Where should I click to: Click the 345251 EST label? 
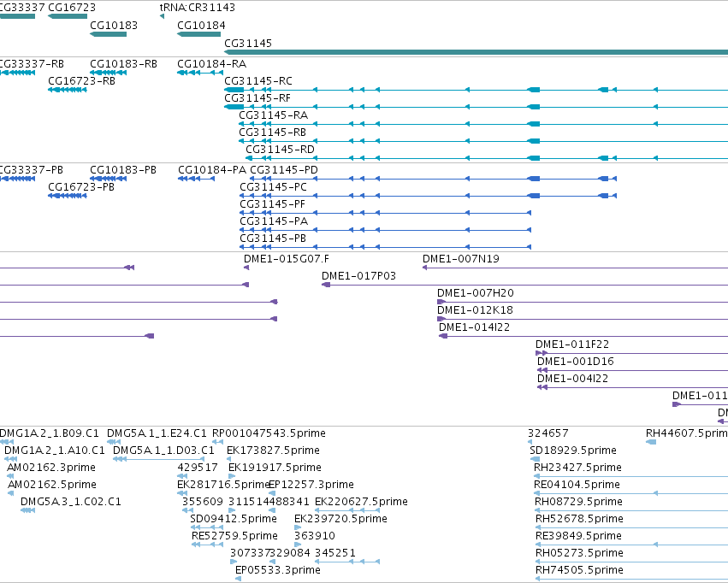point(335,553)
